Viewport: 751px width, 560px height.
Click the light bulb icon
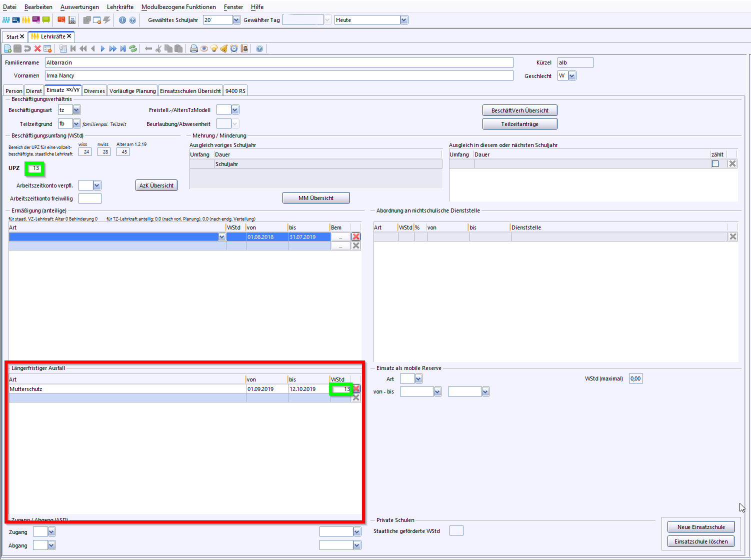(214, 48)
